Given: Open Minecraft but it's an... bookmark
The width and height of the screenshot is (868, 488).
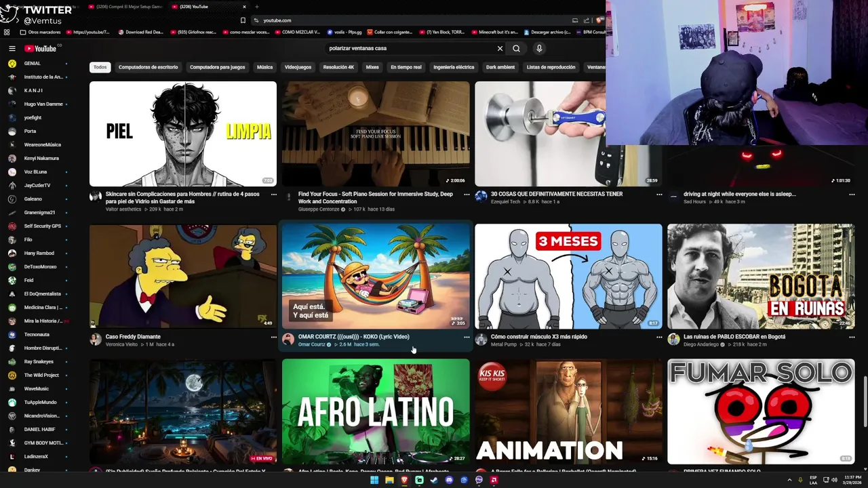Looking at the screenshot, I should (x=494, y=32).
